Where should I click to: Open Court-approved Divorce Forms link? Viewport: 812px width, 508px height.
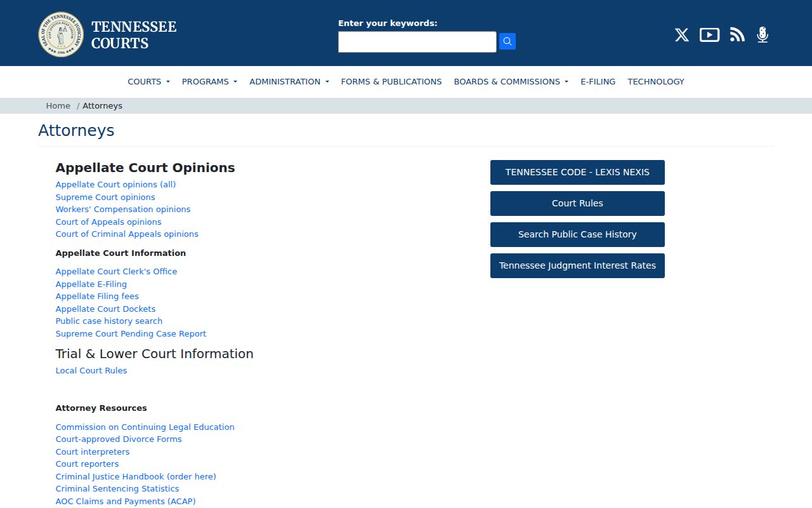pyautogui.click(x=119, y=439)
